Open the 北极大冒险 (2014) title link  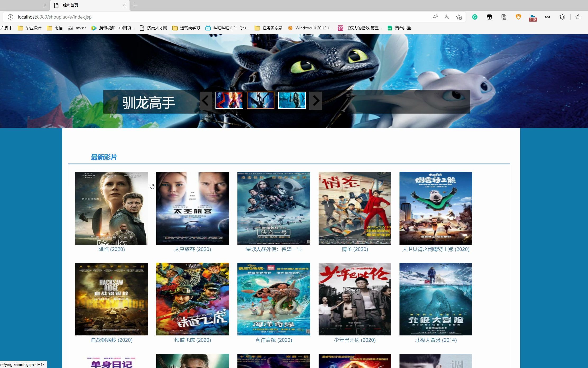(x=436, y=340)
